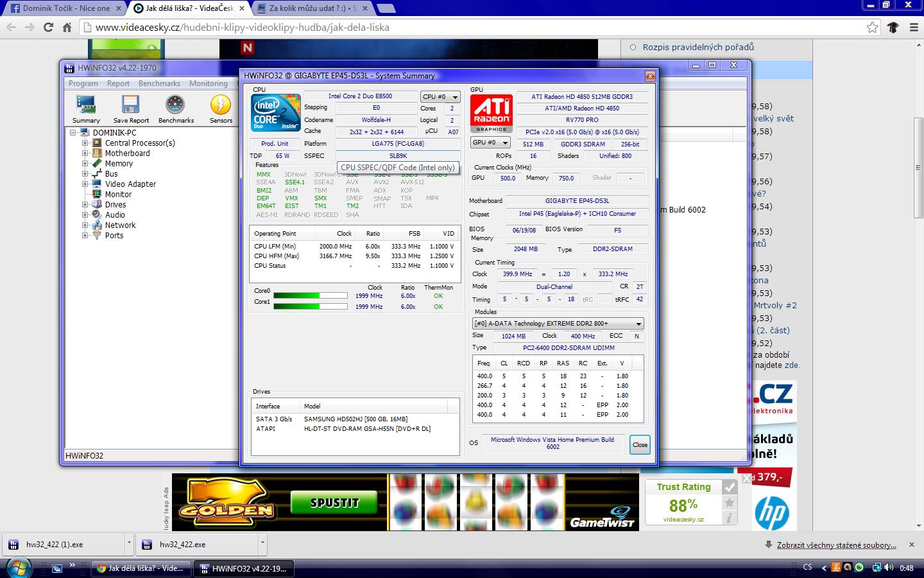The height and width of the screenshot is (578, 924).
Task: Expand the Motherboard tree node
Action: point(85,153)
